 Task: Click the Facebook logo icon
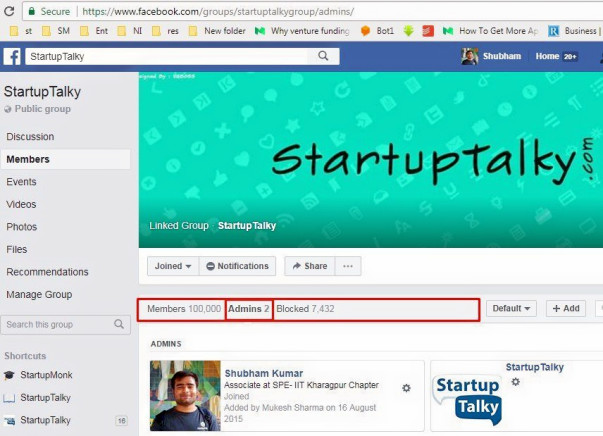point(12,57)
